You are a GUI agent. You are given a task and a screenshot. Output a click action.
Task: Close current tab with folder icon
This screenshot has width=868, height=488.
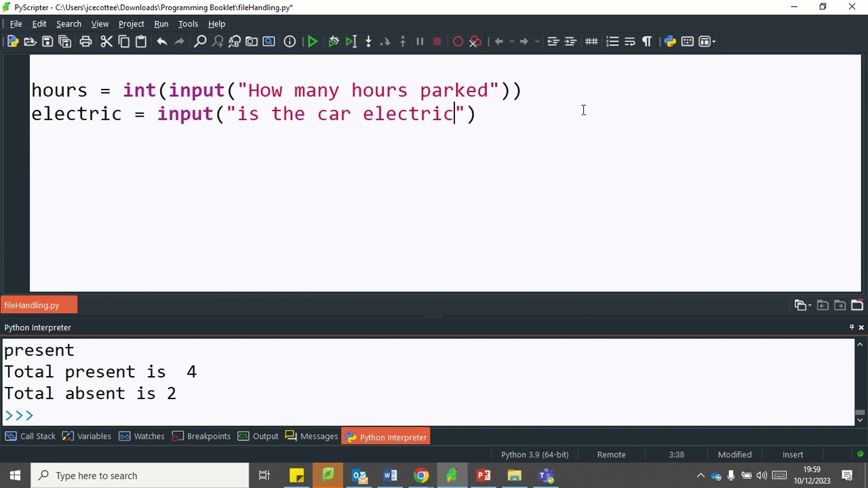pos(857,305)
